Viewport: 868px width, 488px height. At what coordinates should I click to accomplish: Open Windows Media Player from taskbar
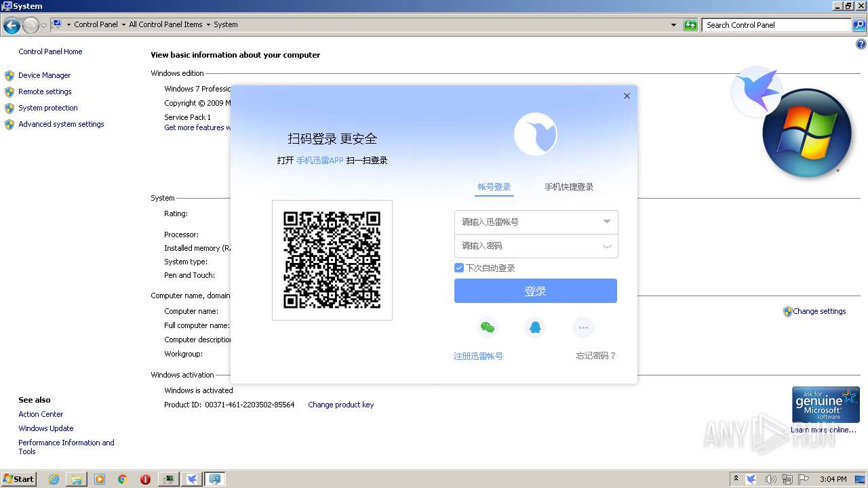[100, 479]
